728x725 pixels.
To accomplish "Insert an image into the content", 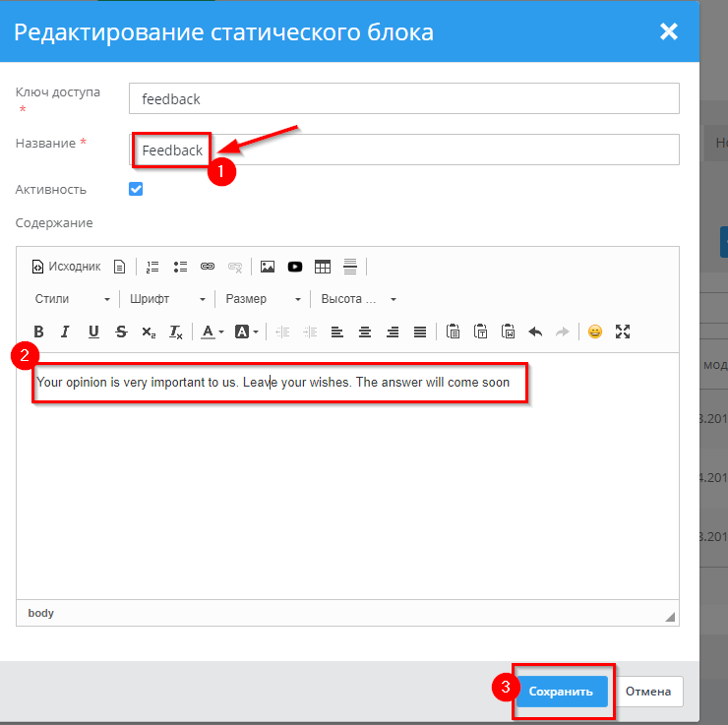I will coord(268,267).
